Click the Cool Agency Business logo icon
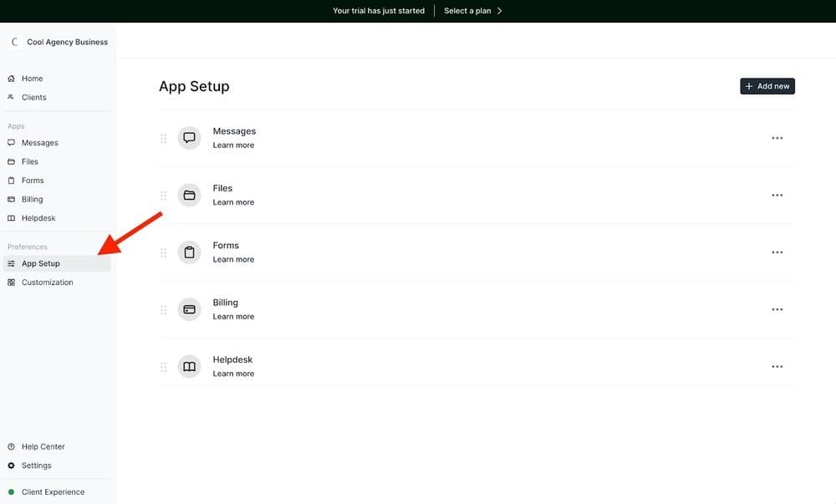This screenshot has height=504, width=836. tap(14, 42)
